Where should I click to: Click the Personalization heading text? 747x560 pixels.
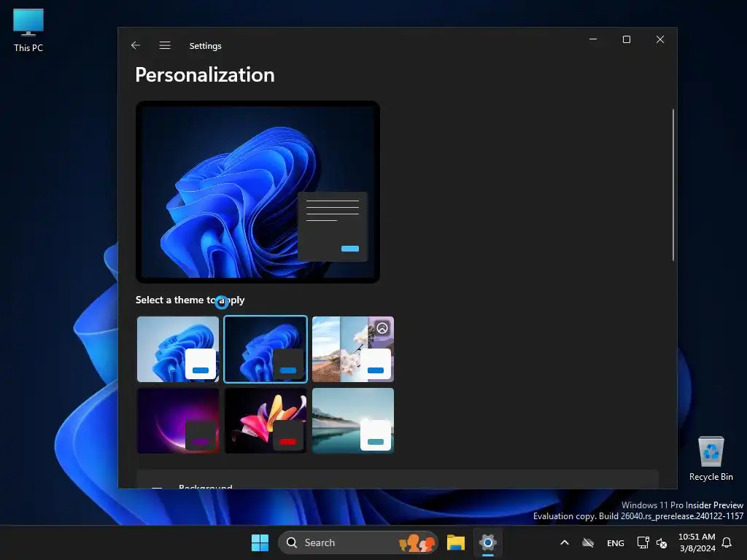205,75
